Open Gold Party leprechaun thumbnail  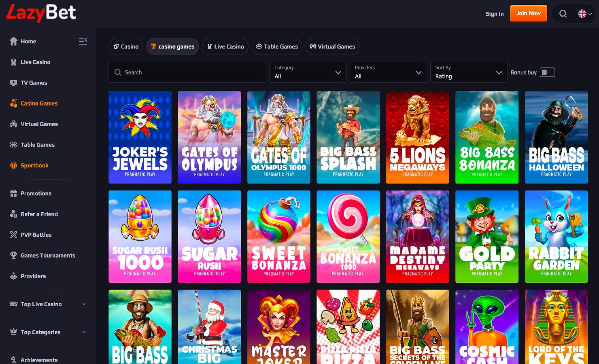487,237
